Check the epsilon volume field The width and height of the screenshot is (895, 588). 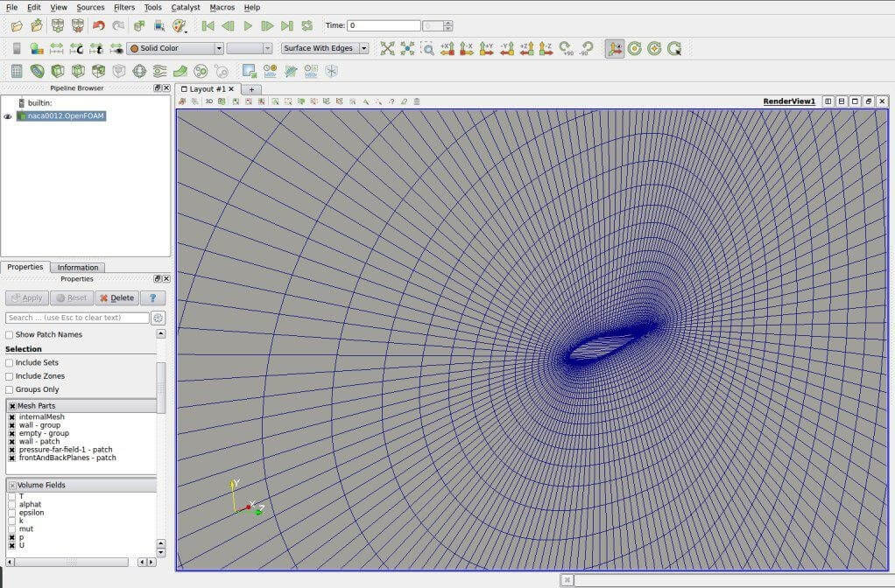12,513
